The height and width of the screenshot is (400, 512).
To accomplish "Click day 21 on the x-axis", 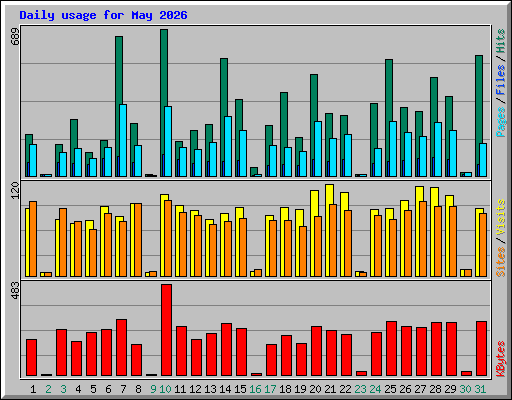I will (x=330, y=389).
